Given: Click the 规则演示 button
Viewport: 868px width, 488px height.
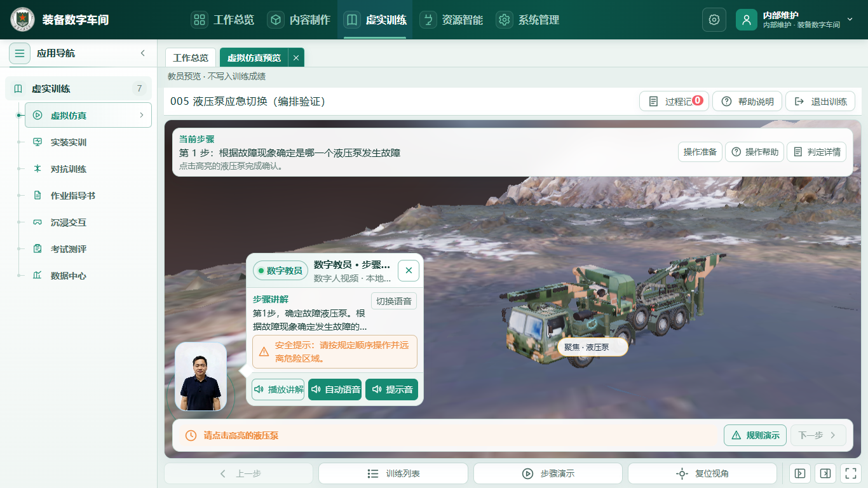Looking at the screenshot, I should pyautogui.click(x=755, y=435).
